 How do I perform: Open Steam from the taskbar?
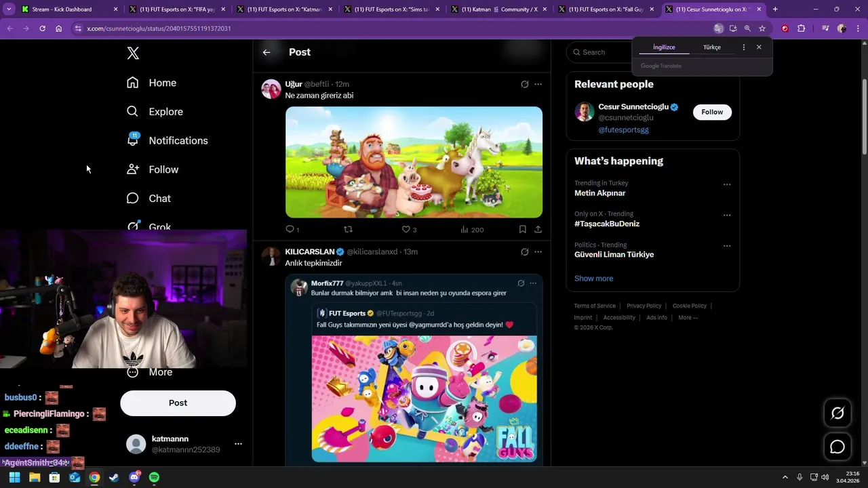pos(114,477)
